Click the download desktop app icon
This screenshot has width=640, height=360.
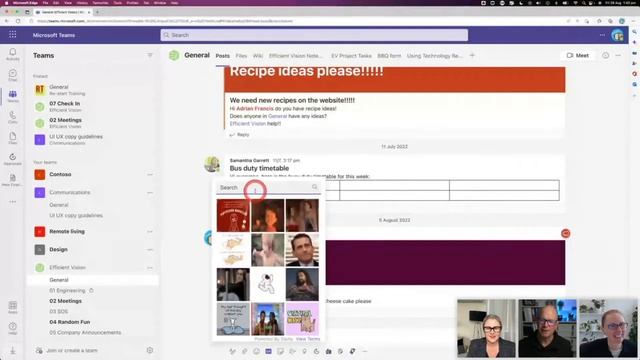[13, 350]
